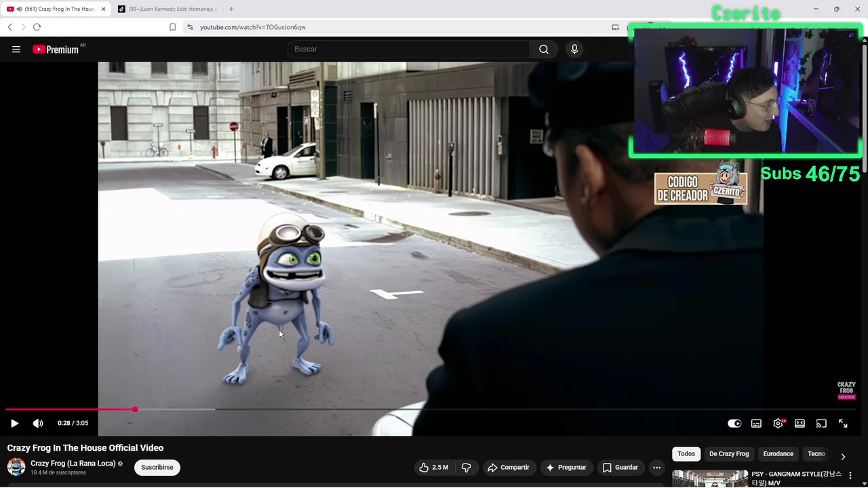Go back in browser history
This screenshot has height=488, width=868.
pos(9,27)
